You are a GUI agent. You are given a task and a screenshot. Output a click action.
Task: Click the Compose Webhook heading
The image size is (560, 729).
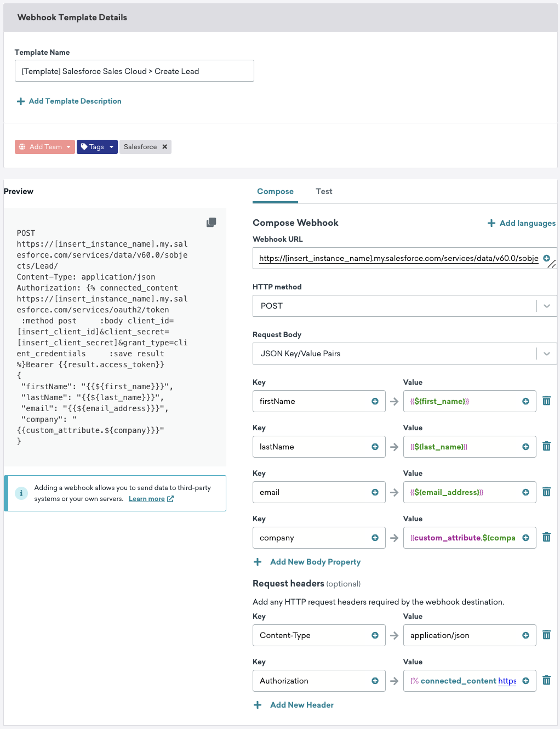pyautogui.click(x=295, y=223)
